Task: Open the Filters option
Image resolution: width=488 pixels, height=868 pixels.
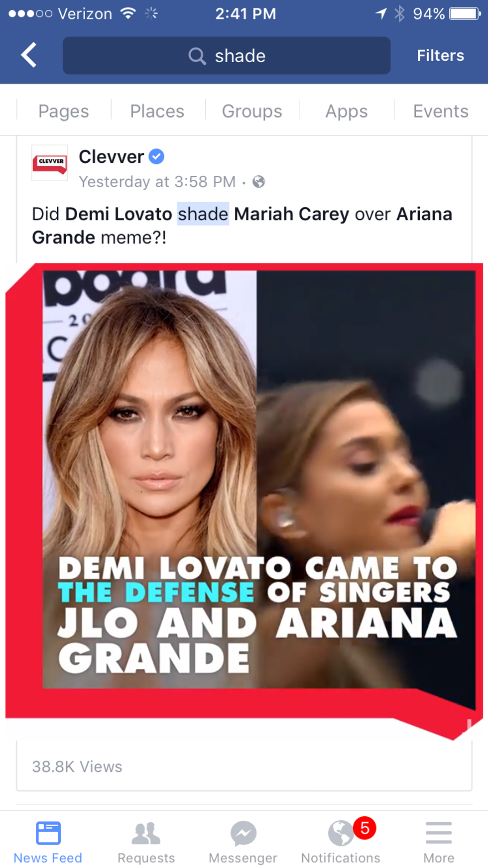Action: [440, 55]
